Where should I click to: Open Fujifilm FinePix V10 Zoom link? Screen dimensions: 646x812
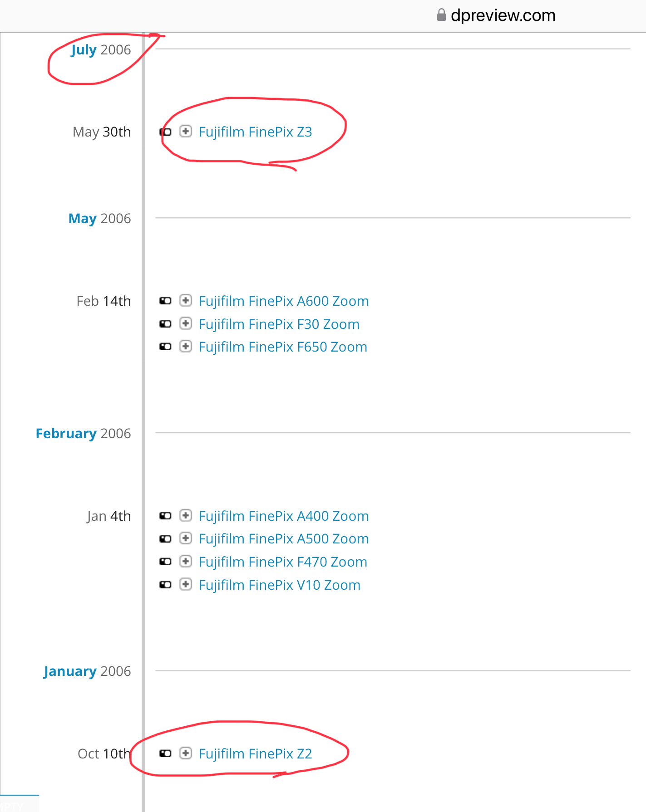[x=280, y=585]
